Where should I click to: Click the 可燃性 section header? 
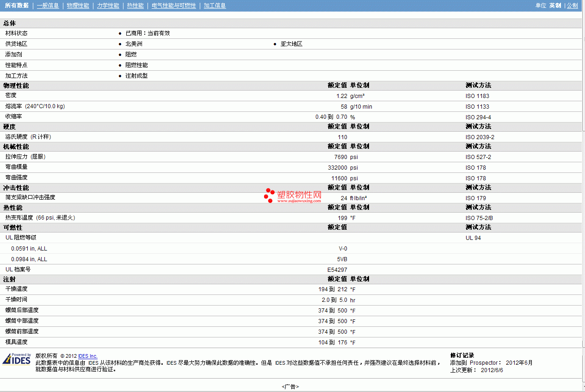(x=13, y=227)
